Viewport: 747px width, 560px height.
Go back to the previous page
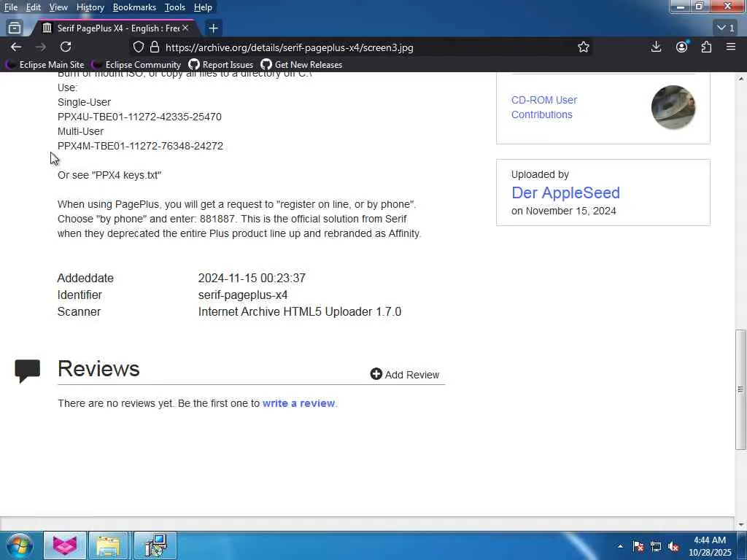(x=16, y=47)
